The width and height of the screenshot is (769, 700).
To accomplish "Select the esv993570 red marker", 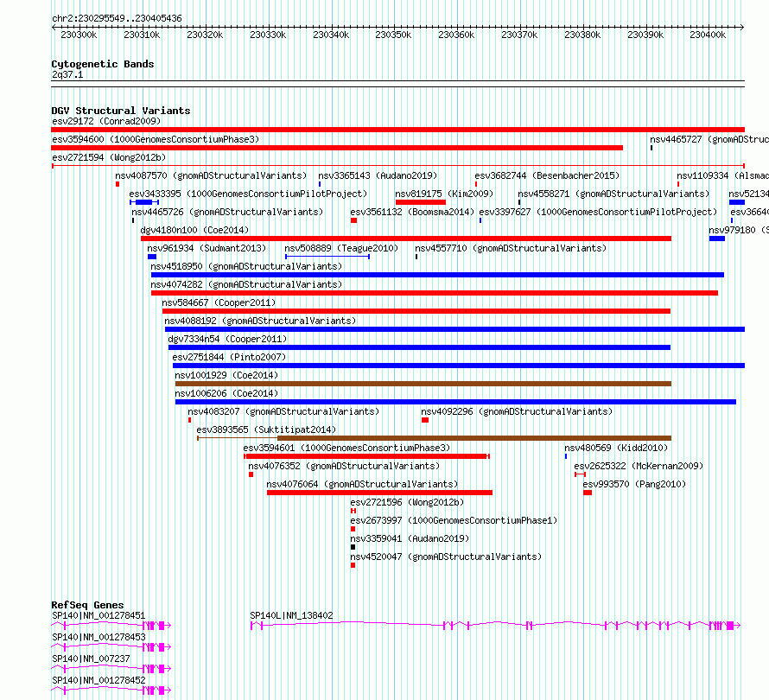I will click(588, 493).
